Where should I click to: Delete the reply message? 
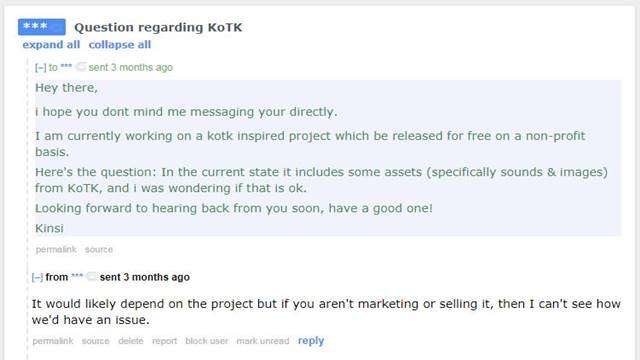131,341
